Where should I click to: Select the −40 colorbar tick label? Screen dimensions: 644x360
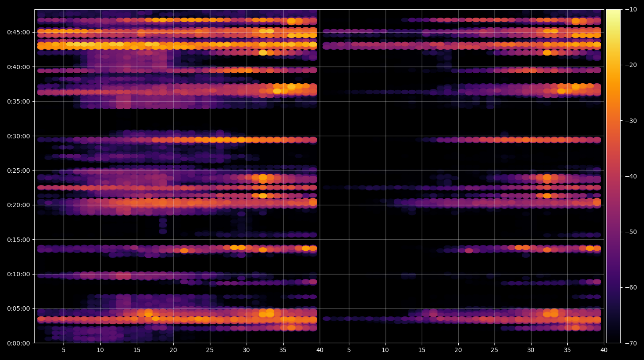coord(631,176)
